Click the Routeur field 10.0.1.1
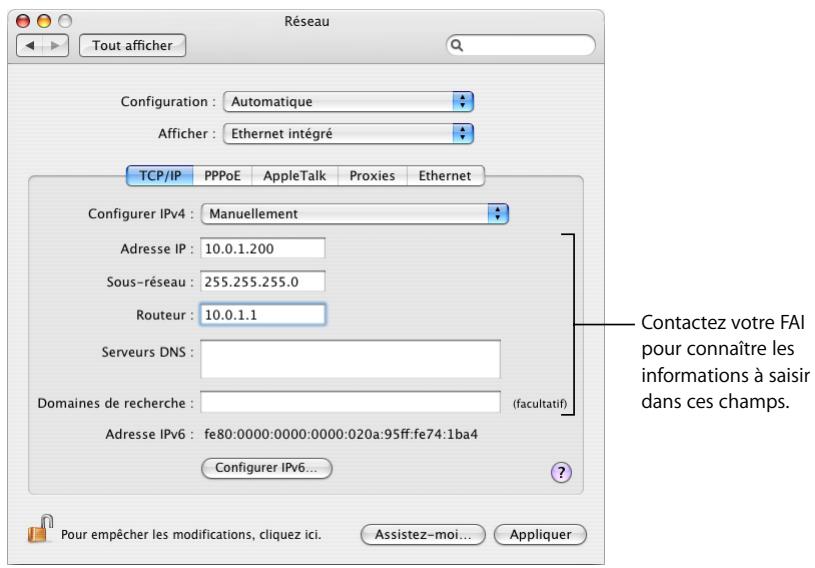 263,314
